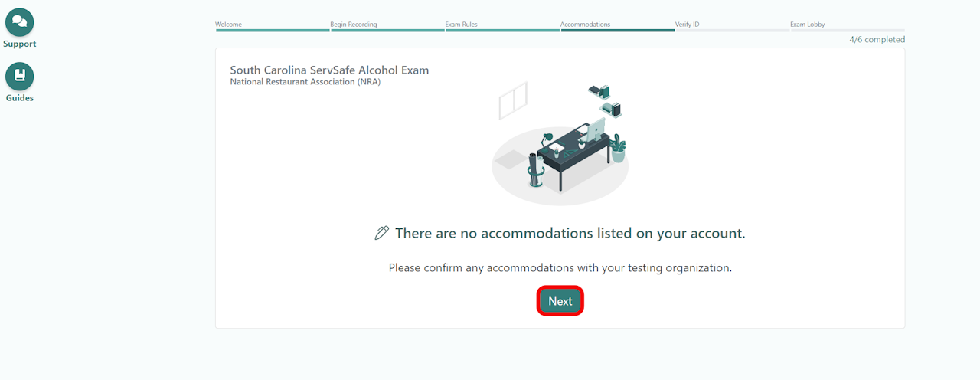Switch to the Verify ID step label
Viewport: 980px width, 380px height.
(687, 25)
